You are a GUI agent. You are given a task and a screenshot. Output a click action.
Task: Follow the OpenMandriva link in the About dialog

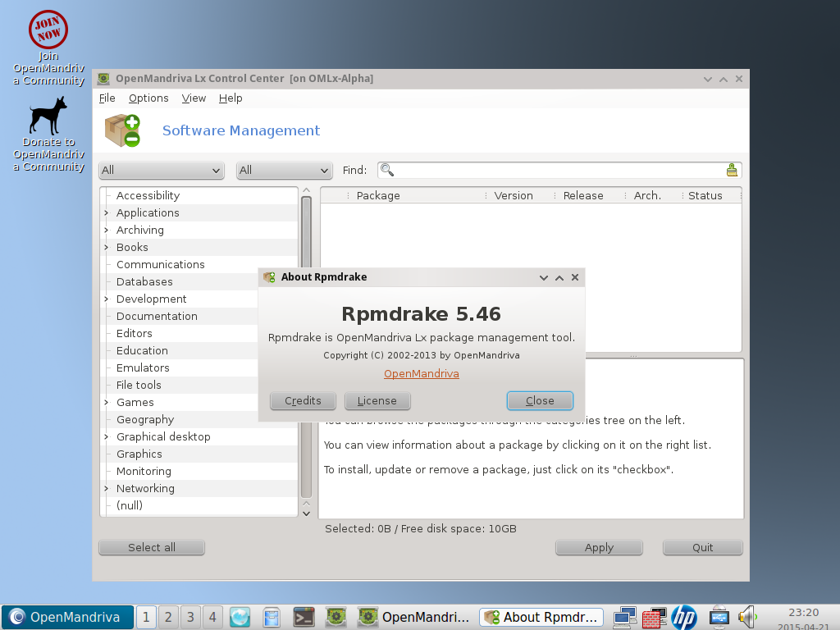422,373
